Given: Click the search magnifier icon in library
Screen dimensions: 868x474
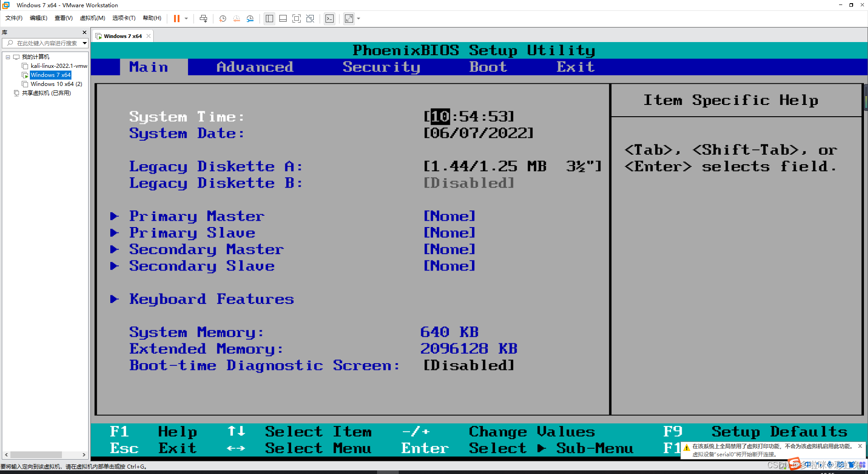Looking at the screenshot, I should tap(10, 43).
